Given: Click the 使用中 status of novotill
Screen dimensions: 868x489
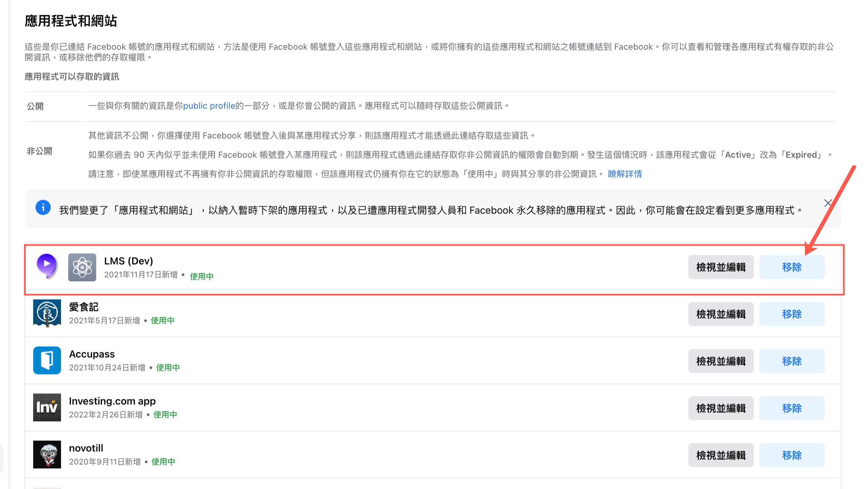Looking at the screenshot, I should [163, 462].
